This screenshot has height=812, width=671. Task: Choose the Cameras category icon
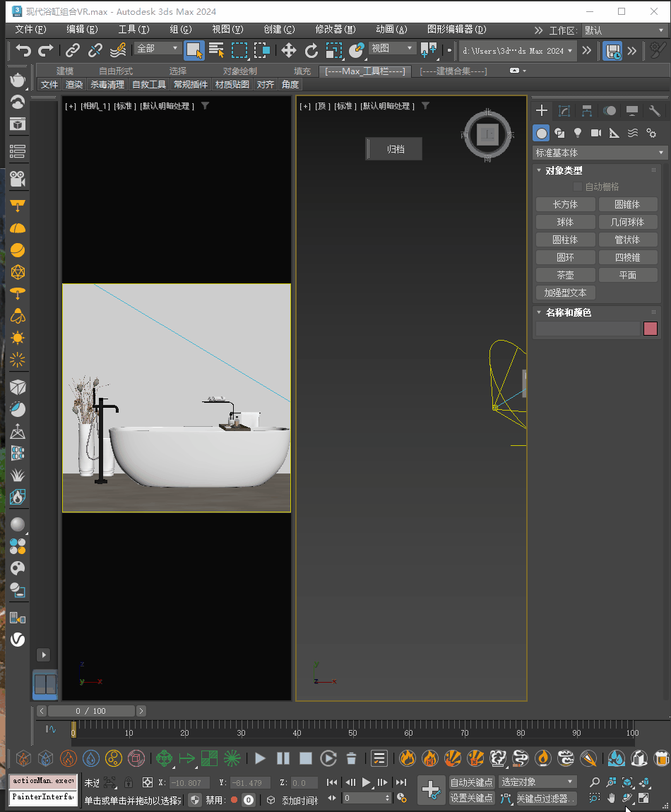pos(596,133)
